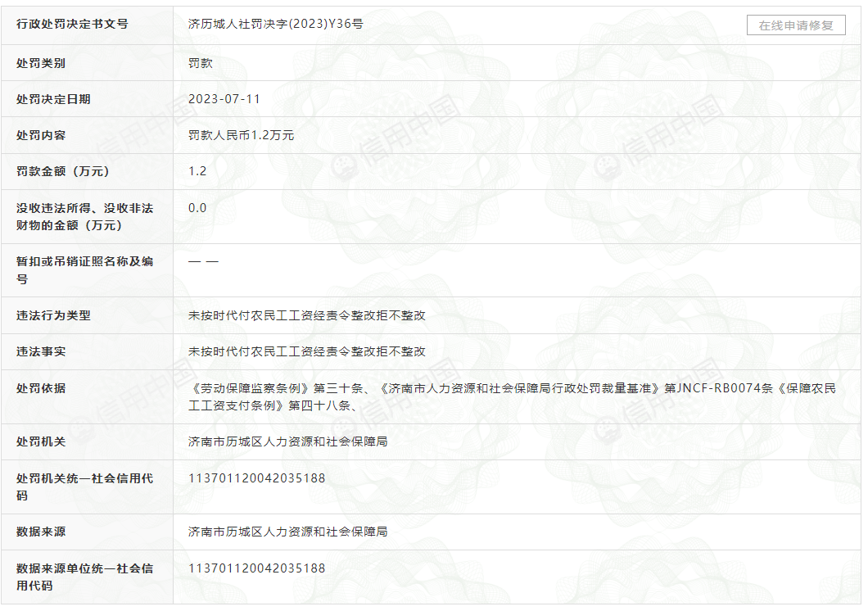
Task: Select the 处罚依据 row label
Action: coord(41,388)
